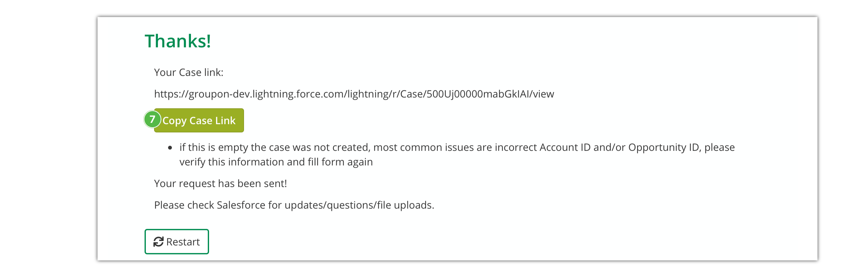The height and width of the screenshot is (273, 868).
Task: Click the bullet point dot marker
Action: click(x=170, y=147)
